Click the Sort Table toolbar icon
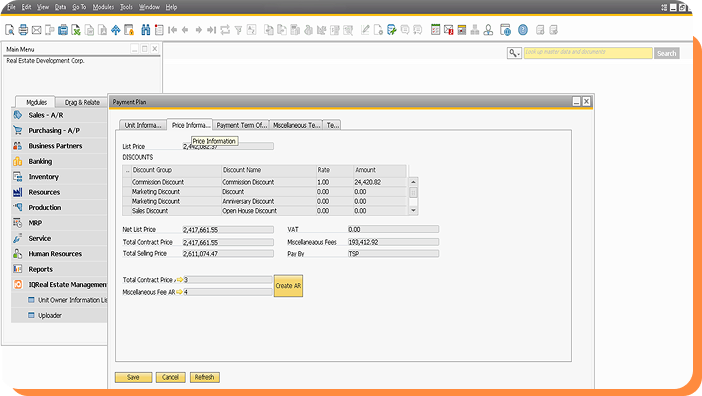This screenshot has width=702, height=396. 252,30
